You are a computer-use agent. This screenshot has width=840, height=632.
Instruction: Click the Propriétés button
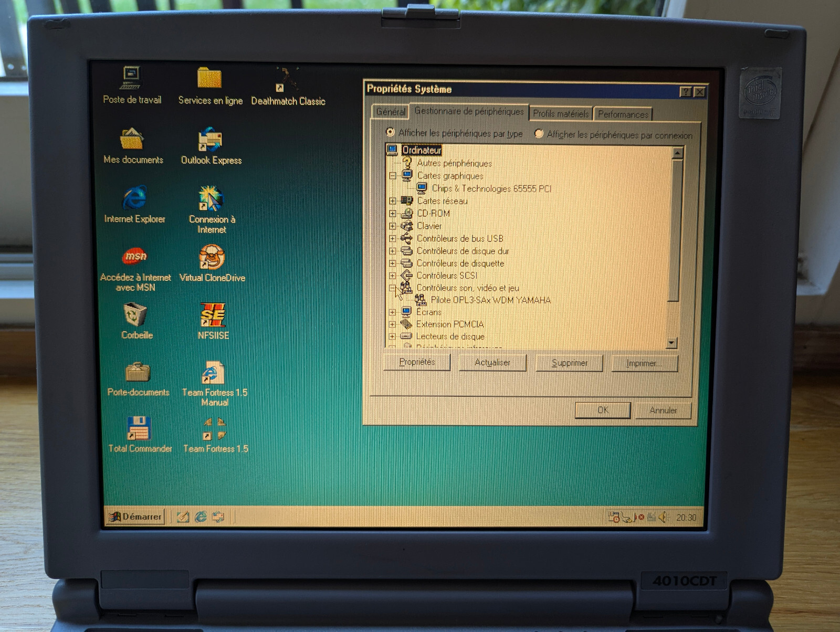point(417,362)
